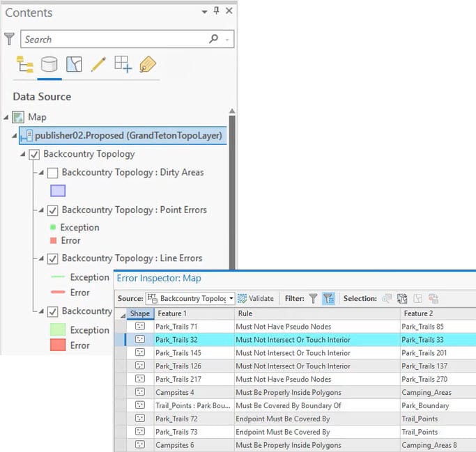Collapse publisher02.Proposed data source node
The image size is (476, 452).
[14, 136]
